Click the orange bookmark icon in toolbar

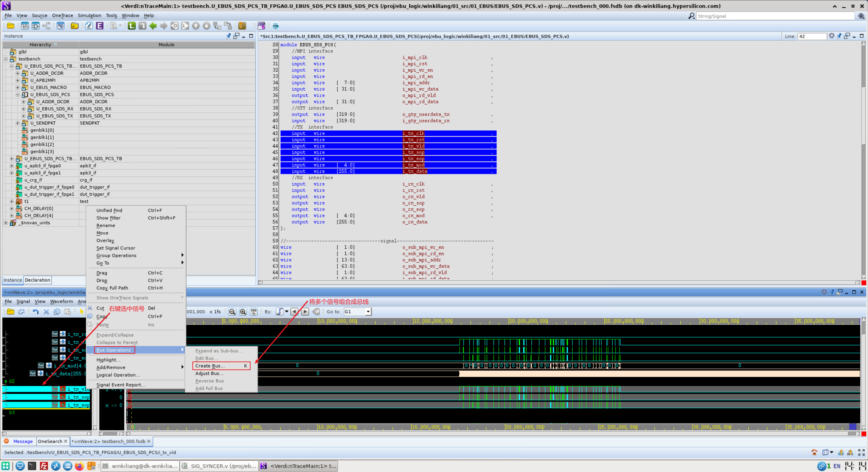coord(242,26)
